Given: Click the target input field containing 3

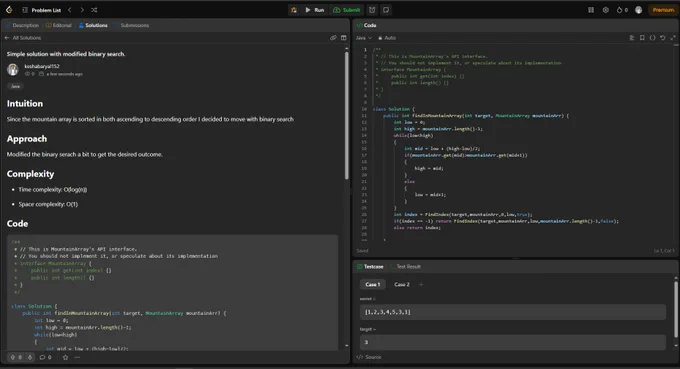Looking at the screenshot, I should (x=513, y=342).
